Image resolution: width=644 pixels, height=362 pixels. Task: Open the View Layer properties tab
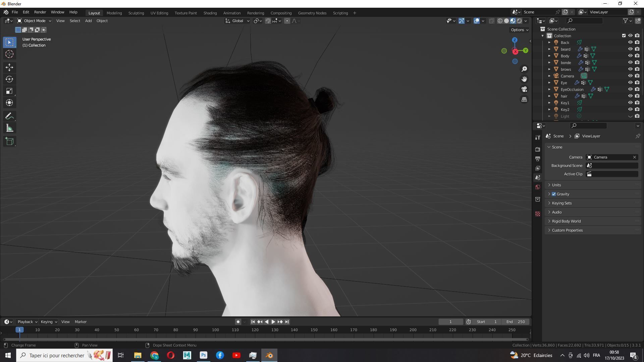[x=538, y=168]
